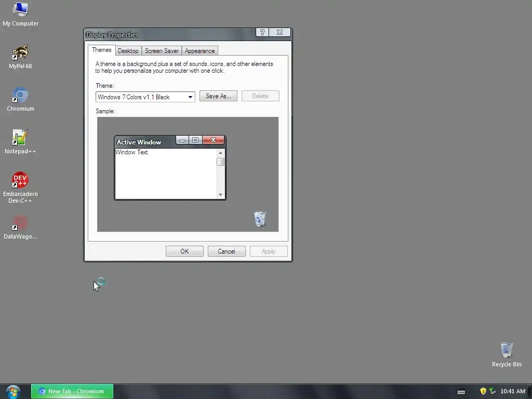Screen dimensions: 532x399
Task: Select the Recycle Bin on the desktop
Action: [x=507, y=355]
